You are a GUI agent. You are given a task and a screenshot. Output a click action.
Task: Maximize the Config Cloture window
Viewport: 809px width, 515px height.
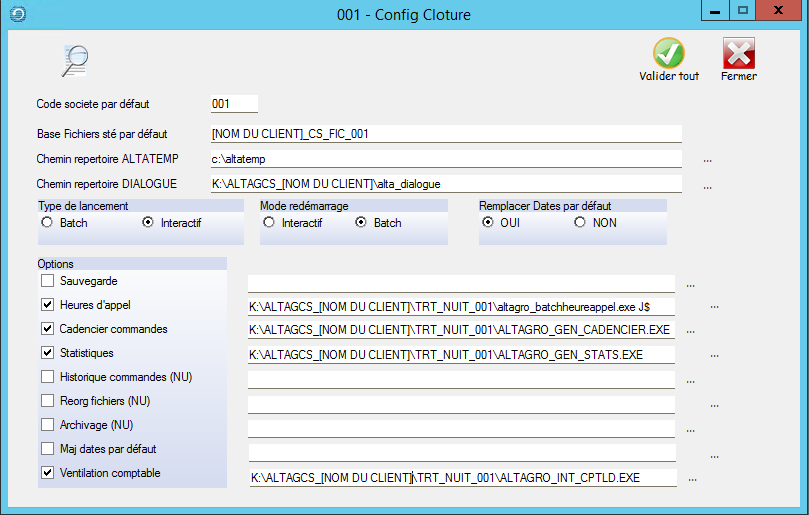(x=743, y=11)
